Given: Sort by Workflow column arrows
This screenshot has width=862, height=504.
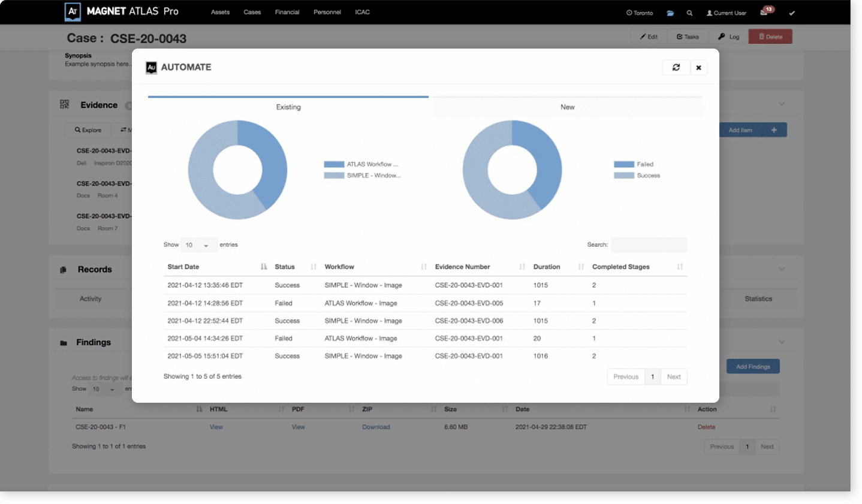Looking at the screenshot, I should 424,267.
